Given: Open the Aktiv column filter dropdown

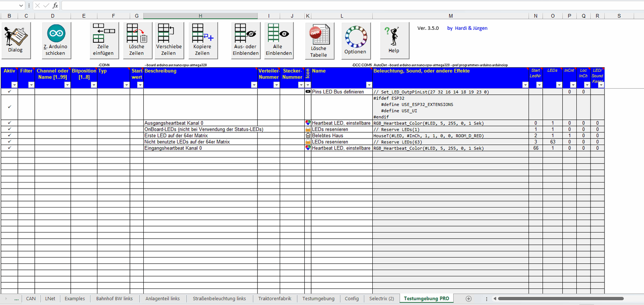Looking at the screenshot, I should pyautogui.click(x=14, y=85).
